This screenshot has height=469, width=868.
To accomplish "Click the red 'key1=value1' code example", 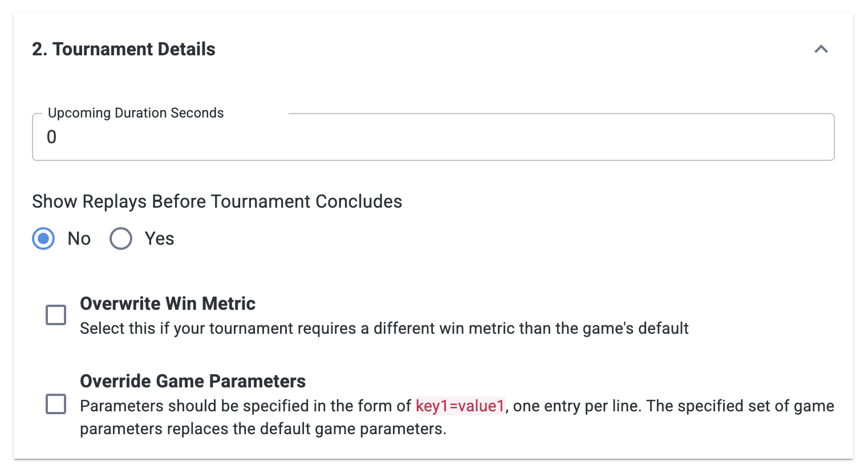I will pos(460,406).
